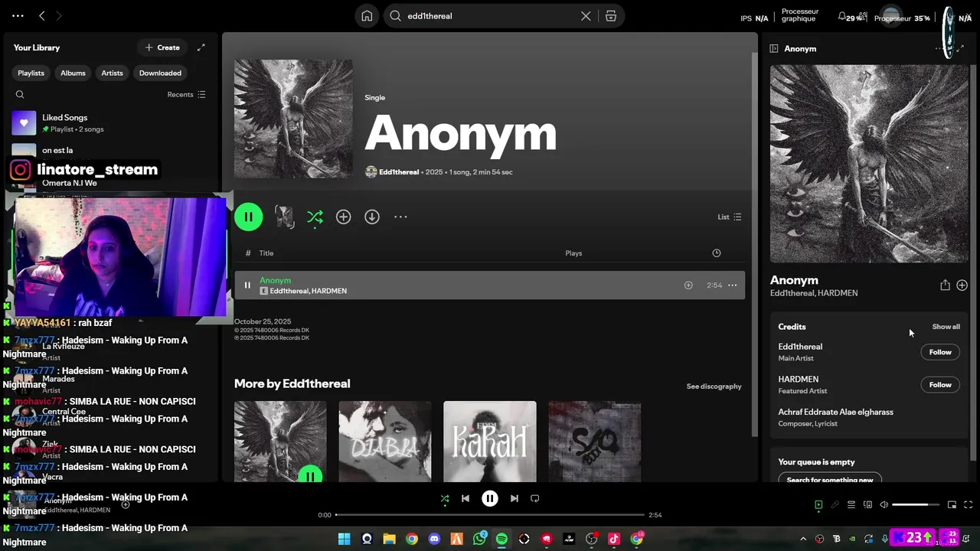Toggle Smart Shuffle on the album page
The width and height of the screenshot is (980, 551).
point(315,217)
